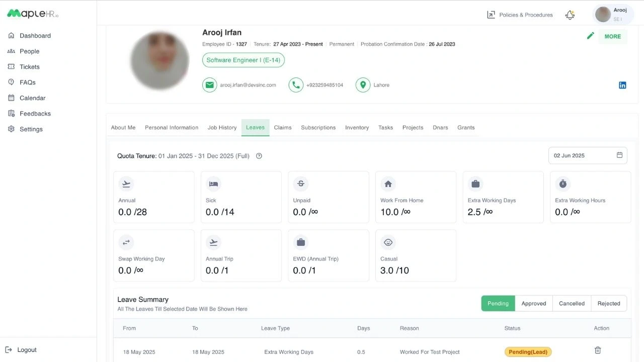Image resolution: width=644 pixels, height=362 pixels.
Task: Click the +923259485104 phone number
Action: tap(325, 85)
